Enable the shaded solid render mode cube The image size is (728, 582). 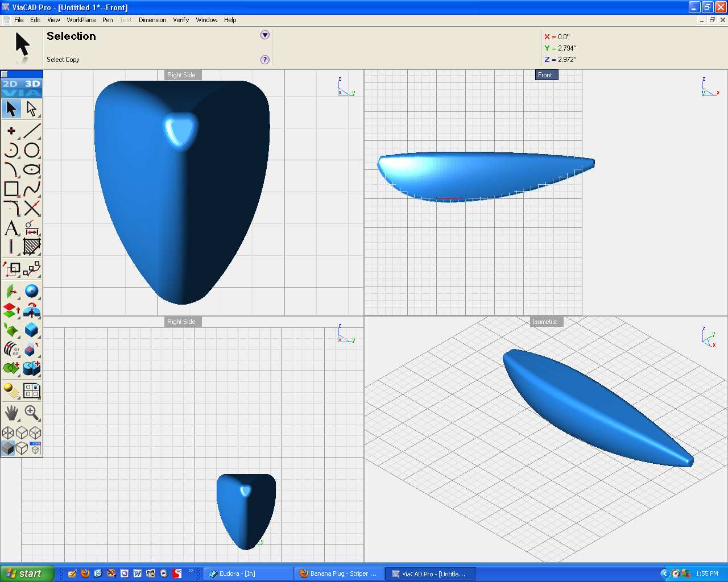coord(8,448)
